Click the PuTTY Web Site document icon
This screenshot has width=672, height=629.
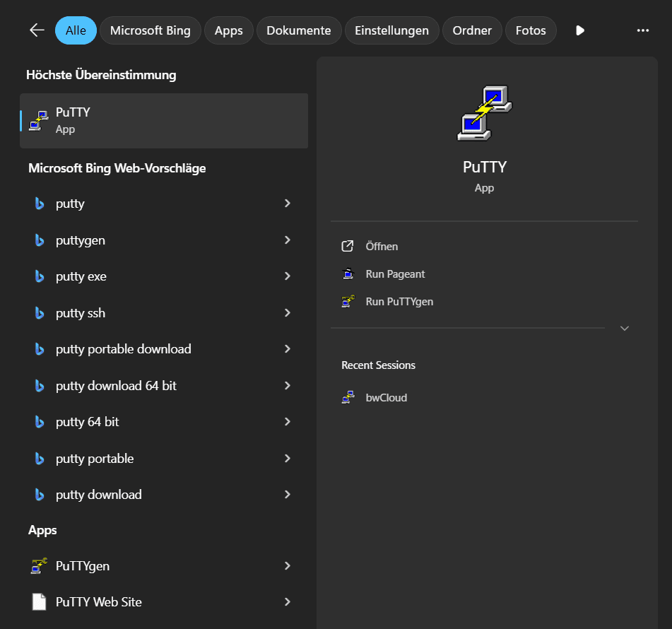click(x=39, y=602)
